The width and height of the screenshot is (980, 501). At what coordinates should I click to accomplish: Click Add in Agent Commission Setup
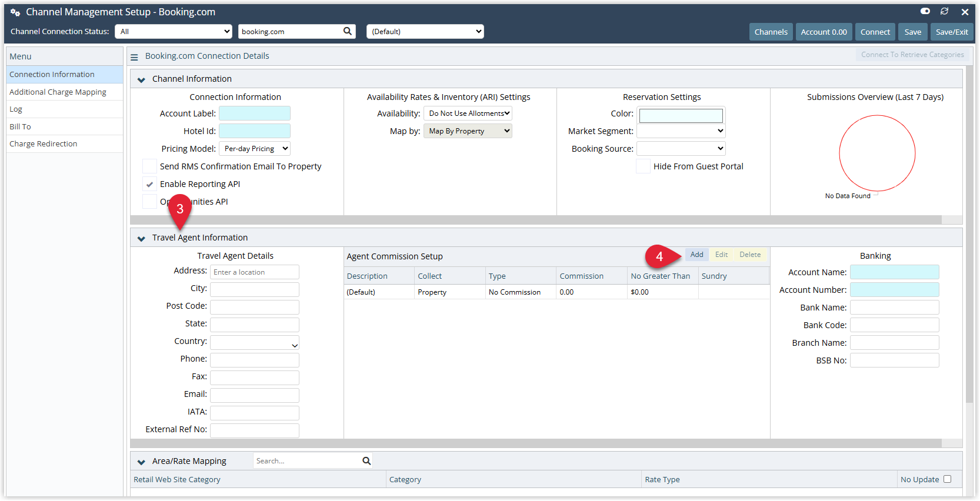click(696, 255)
